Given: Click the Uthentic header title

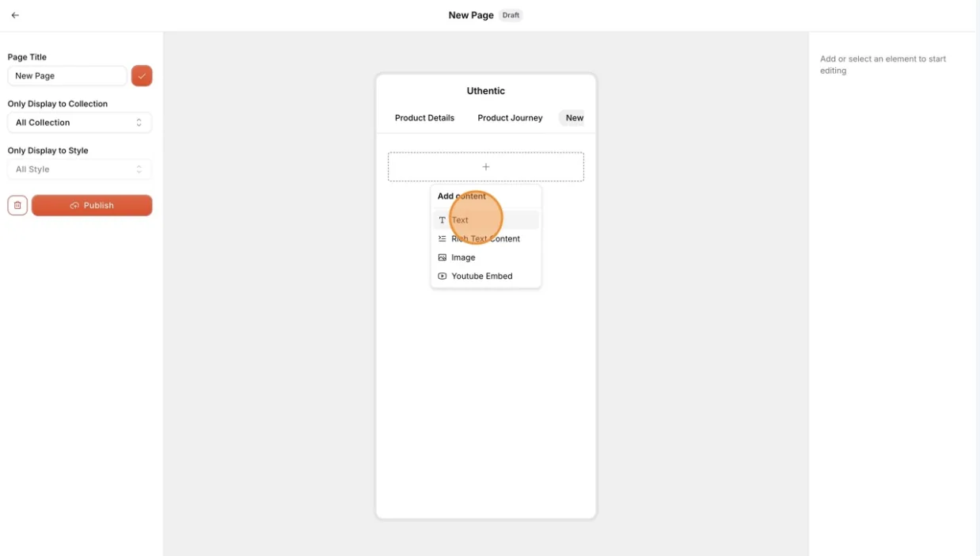Looking at the screenshot, I should (486, 91).
